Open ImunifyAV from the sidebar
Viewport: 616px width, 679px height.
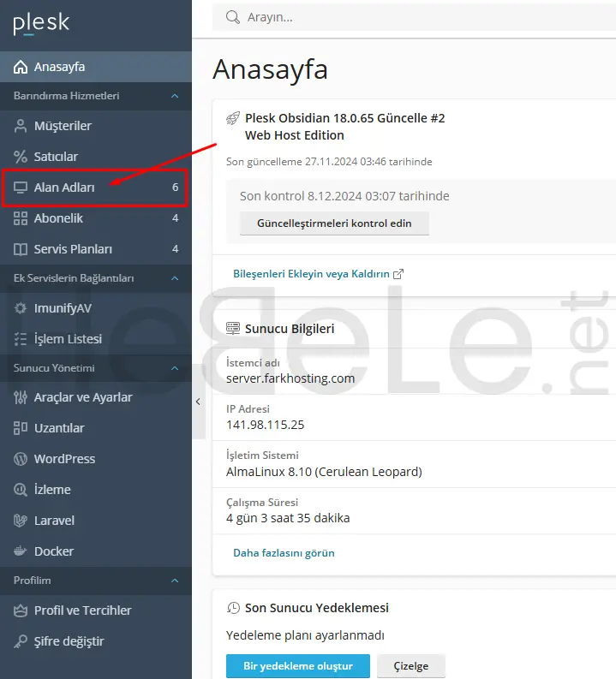pyautogui.click(x=96, y=308)
